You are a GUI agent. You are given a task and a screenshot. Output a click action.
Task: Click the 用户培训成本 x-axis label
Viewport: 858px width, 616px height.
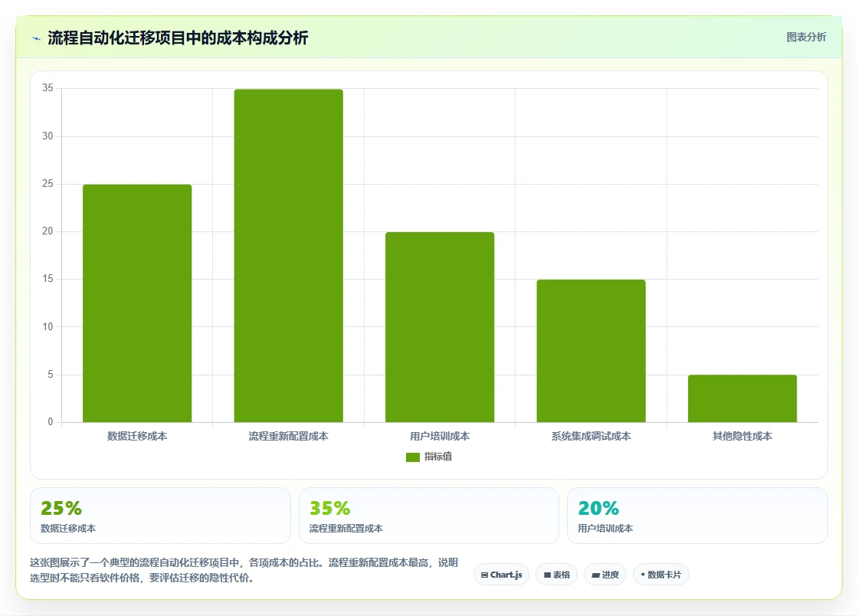click(440, 436)
